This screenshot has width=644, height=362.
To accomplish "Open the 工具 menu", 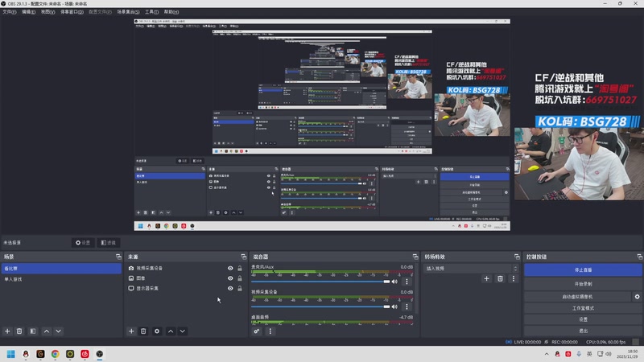I will (x=151, y=12).
